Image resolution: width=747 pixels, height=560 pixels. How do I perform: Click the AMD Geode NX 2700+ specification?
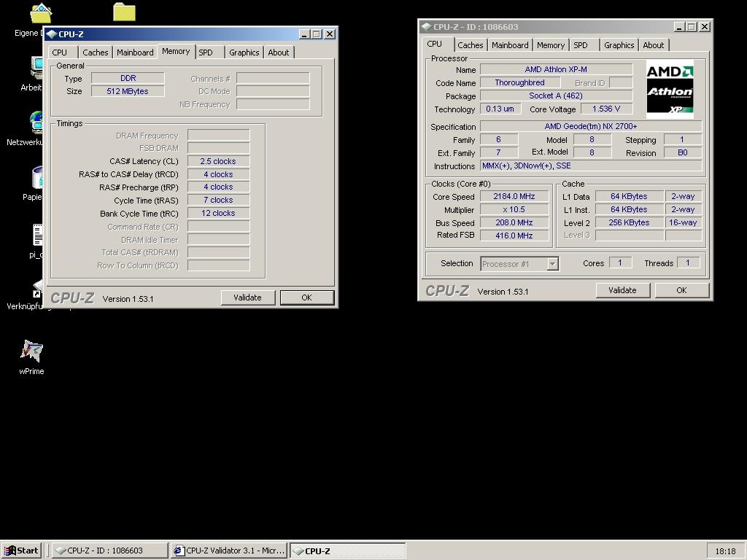pyautogui.click(x=591, y=126)
